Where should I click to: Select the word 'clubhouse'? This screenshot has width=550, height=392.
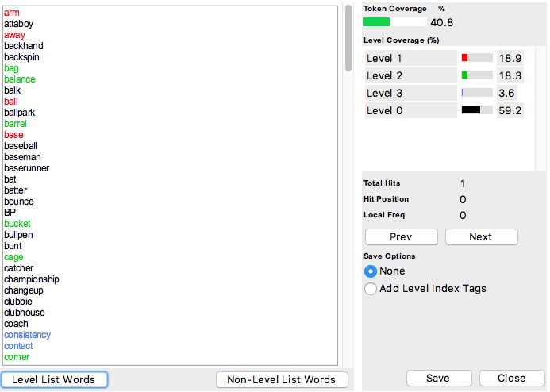point(24,313)
